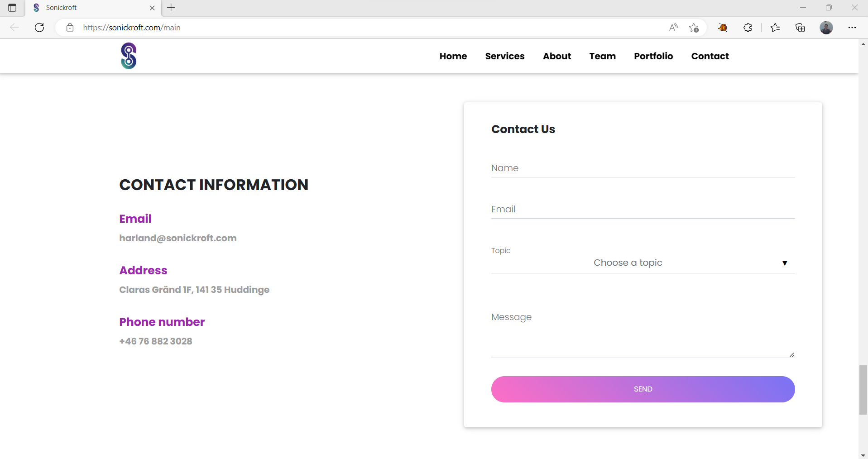868x459 pixels.
Task: Click the Read aloud icon
Action: [x=673, y=28]
